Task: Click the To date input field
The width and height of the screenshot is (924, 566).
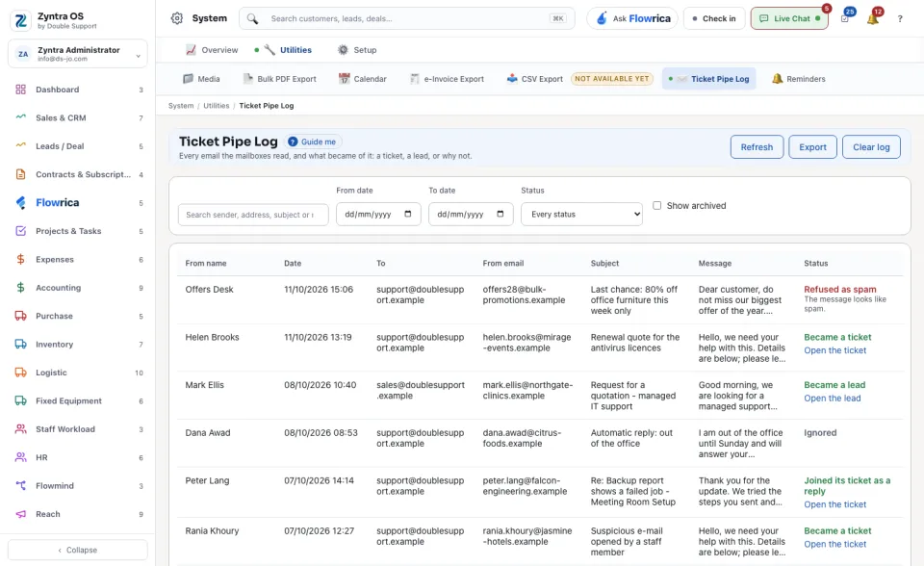Action: click(471, 214)
